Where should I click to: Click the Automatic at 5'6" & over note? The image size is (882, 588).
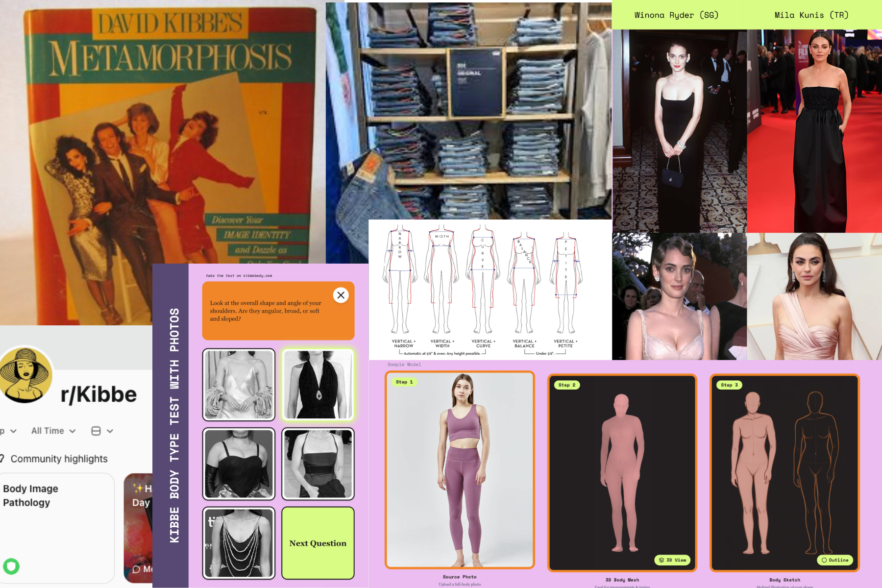click(442, 353)
